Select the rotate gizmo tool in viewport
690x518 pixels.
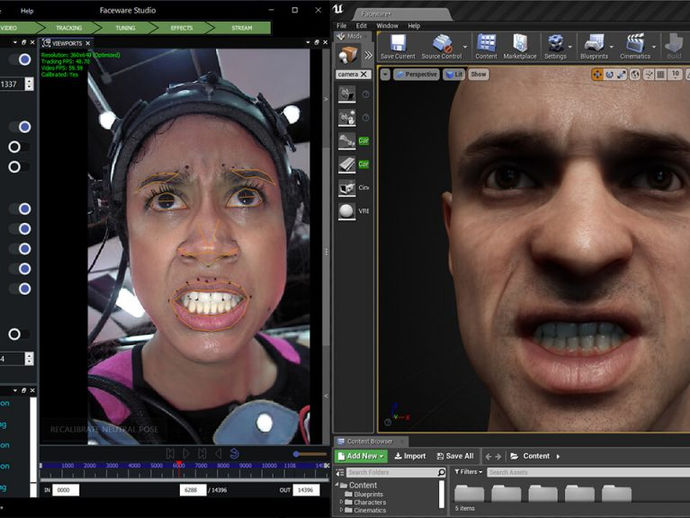tap(609, 74)
